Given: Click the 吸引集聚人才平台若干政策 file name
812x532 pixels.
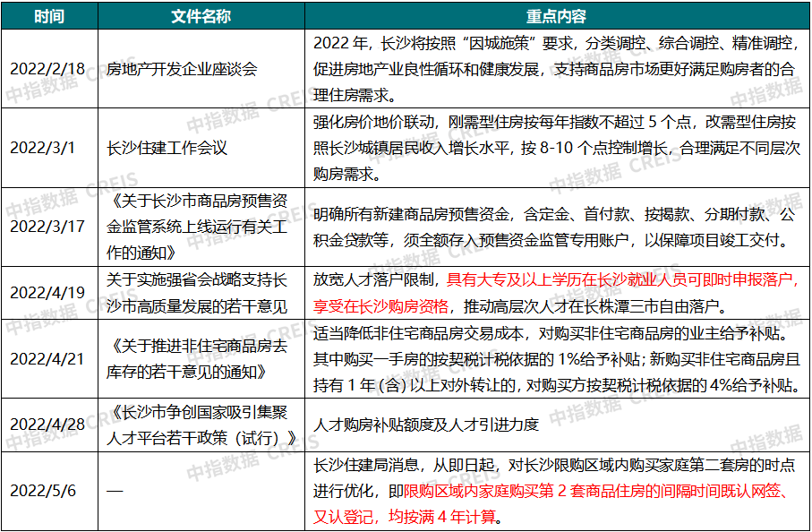Looking at the screenshot, I should [x=202, y=425].
